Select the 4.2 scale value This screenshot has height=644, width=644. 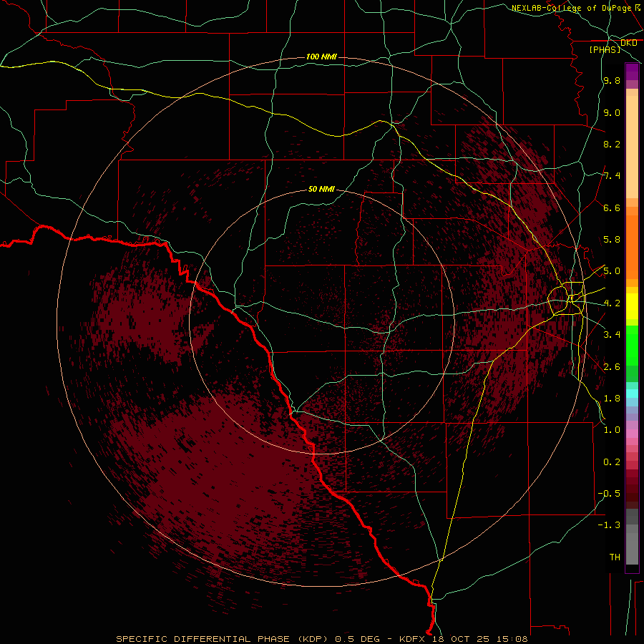click(x=612, y=303)
